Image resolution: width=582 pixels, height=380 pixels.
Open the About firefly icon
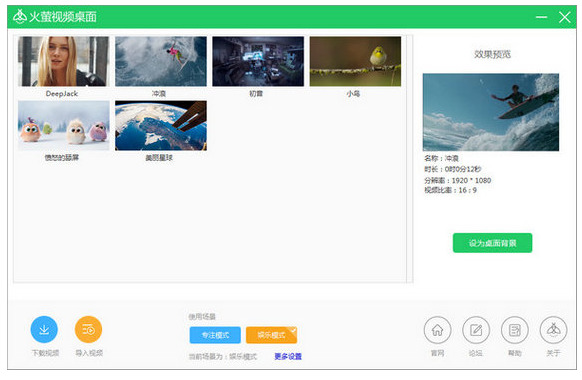[x=553, y=330]
